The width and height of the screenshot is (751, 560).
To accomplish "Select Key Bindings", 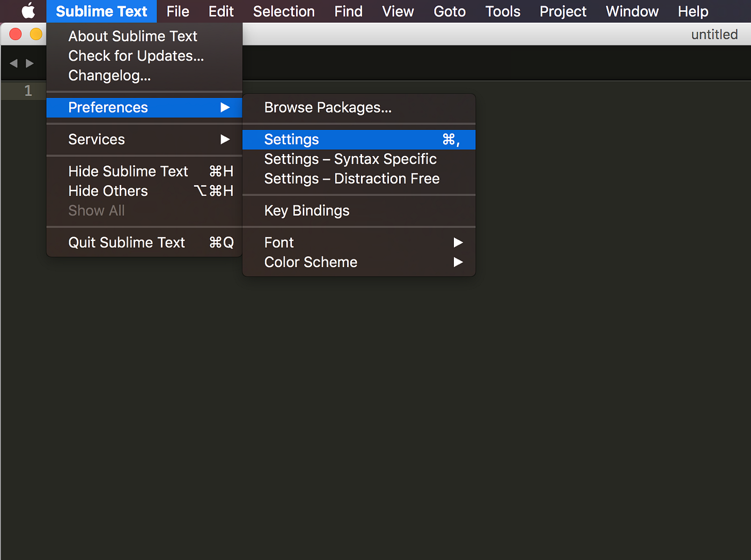I will click(x=306, y=210).
